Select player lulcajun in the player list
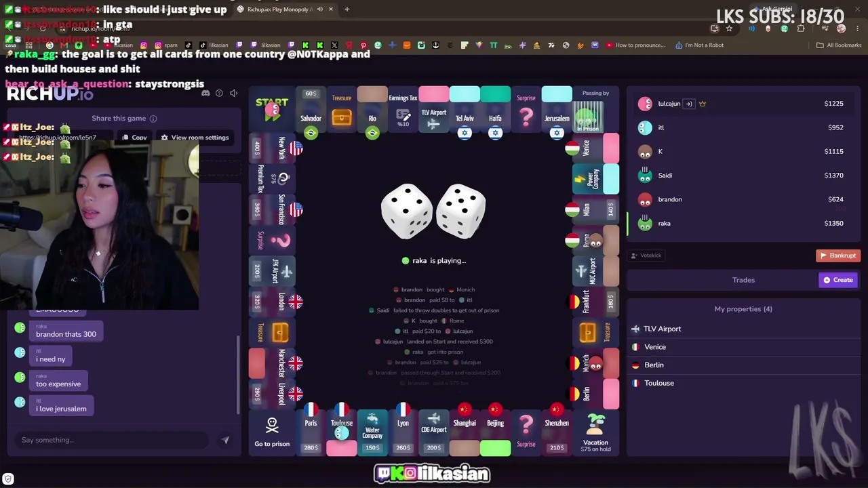The width and height of the screenshot is (868, 488). (x=743, y=104)
